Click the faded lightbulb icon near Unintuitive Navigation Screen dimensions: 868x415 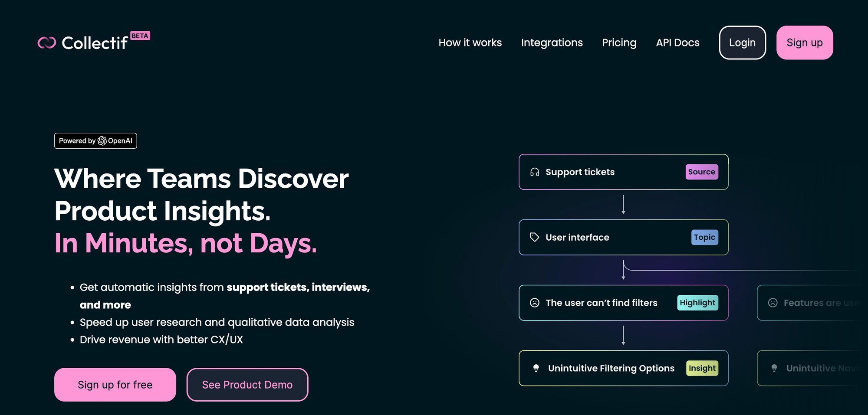774,368
